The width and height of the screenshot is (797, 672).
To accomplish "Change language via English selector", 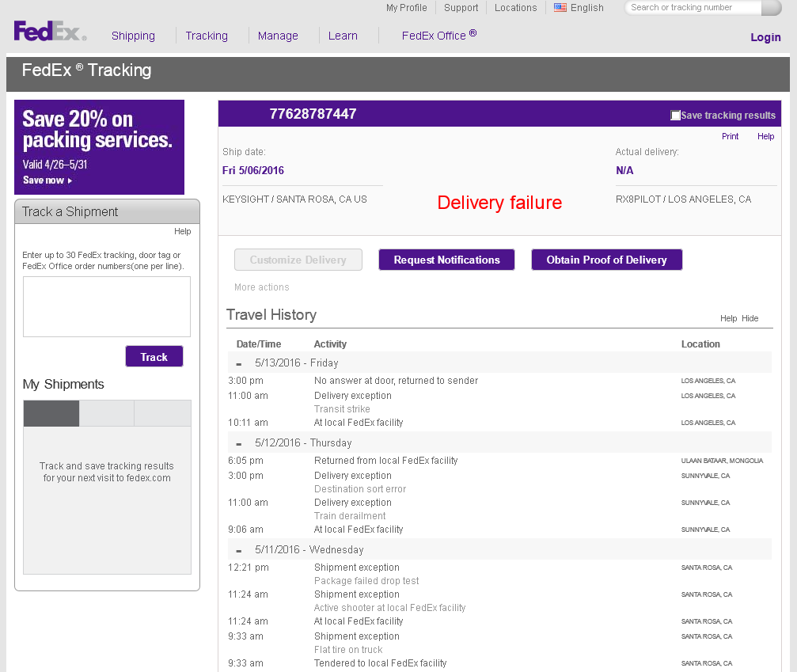I will tap(587, 8).
